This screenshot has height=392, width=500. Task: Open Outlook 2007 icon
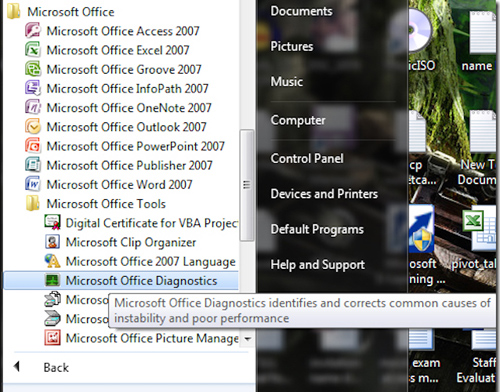[x=33, y=127]
